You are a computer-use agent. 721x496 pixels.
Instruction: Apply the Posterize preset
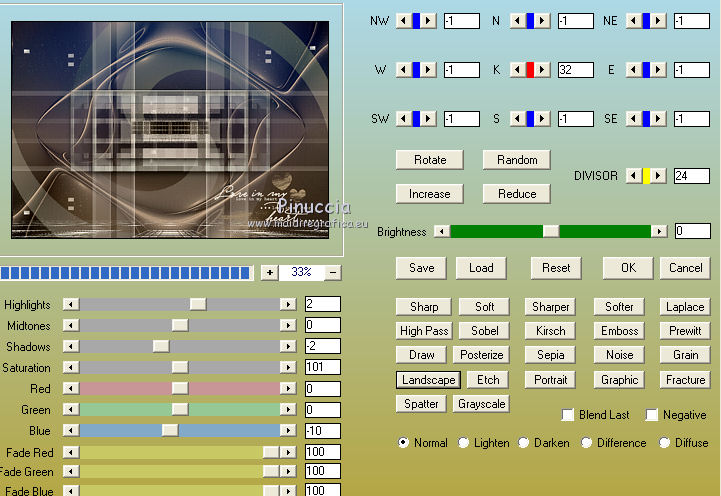point(481,355)
